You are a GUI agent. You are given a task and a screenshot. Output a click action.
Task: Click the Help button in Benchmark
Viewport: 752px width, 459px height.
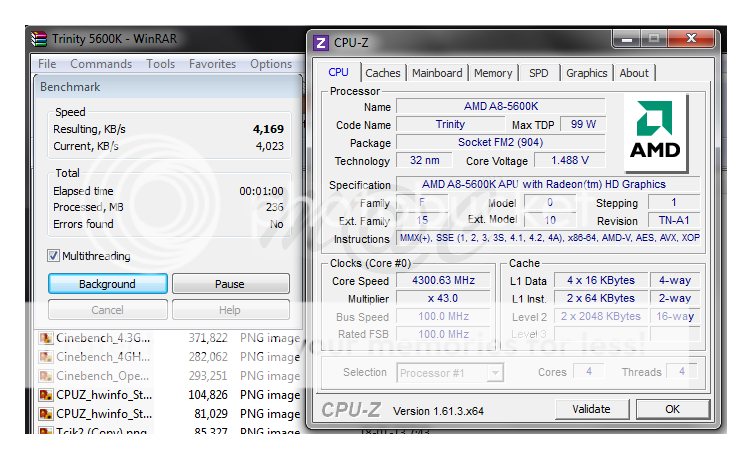(x=230, y=310)
